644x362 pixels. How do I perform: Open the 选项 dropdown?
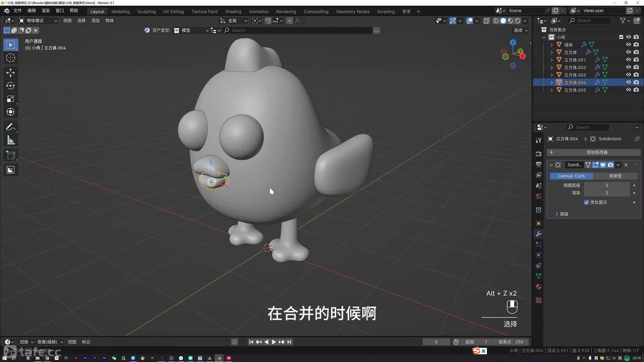(x=521, y=30)
